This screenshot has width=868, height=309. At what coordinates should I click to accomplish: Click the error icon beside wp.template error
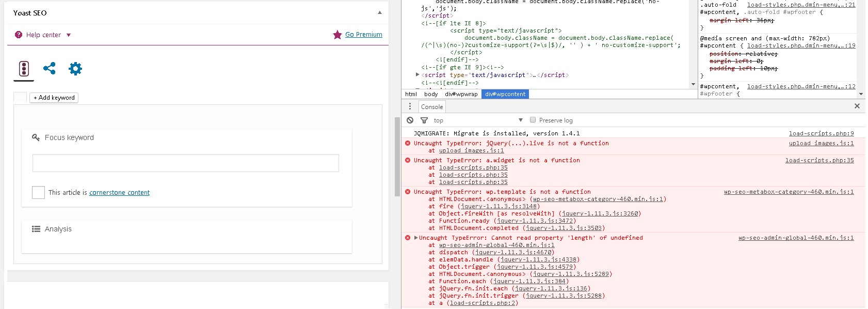tap(408, 192)
